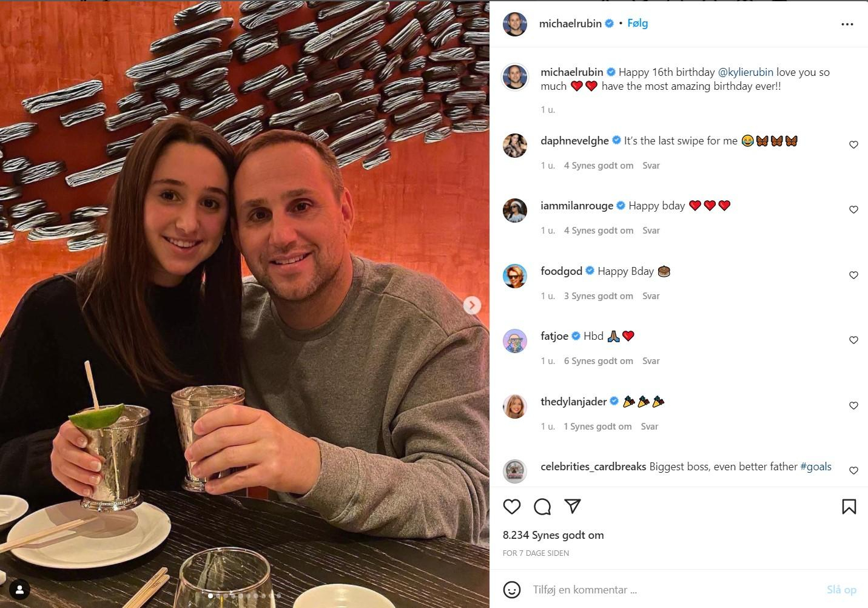Image resolution: width=868 pixels, height=608 pixels.
Task: Reply to iammilanrouge's comment via Svar
Action: (x=651, y=231)
